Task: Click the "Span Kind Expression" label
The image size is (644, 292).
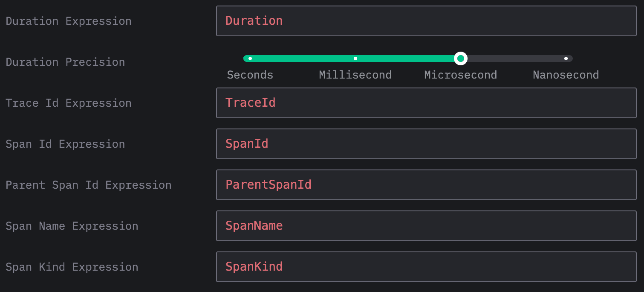Action: tap(72, 267)
